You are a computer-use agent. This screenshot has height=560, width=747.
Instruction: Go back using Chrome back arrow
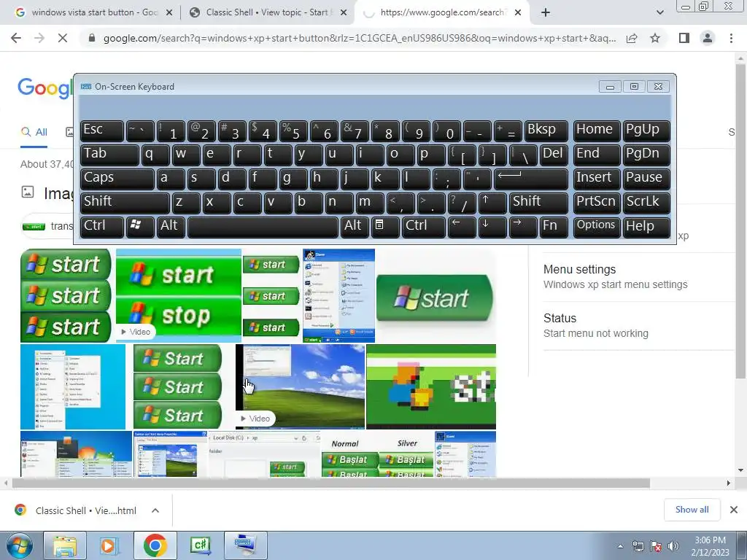pos(16,38)
